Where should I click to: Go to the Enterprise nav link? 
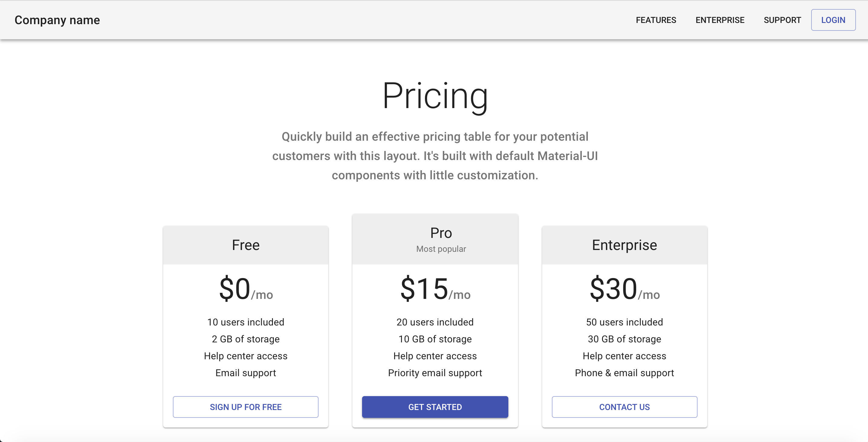(x=720, y=20)
